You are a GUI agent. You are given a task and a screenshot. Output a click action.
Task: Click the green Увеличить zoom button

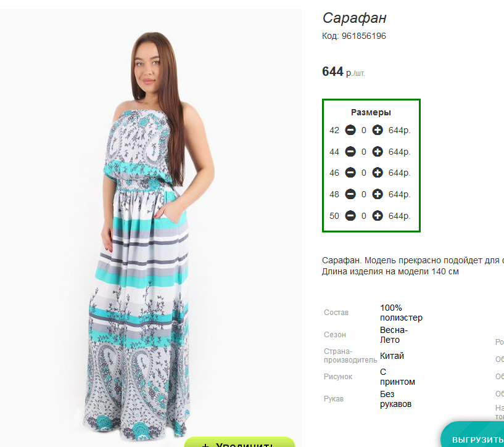(239, 443)
